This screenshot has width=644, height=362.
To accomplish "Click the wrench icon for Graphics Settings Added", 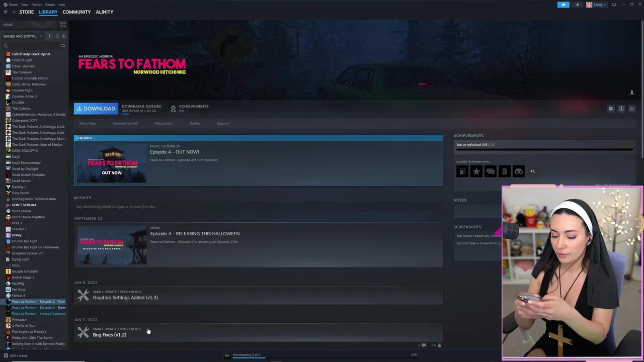I will (83, 295).
